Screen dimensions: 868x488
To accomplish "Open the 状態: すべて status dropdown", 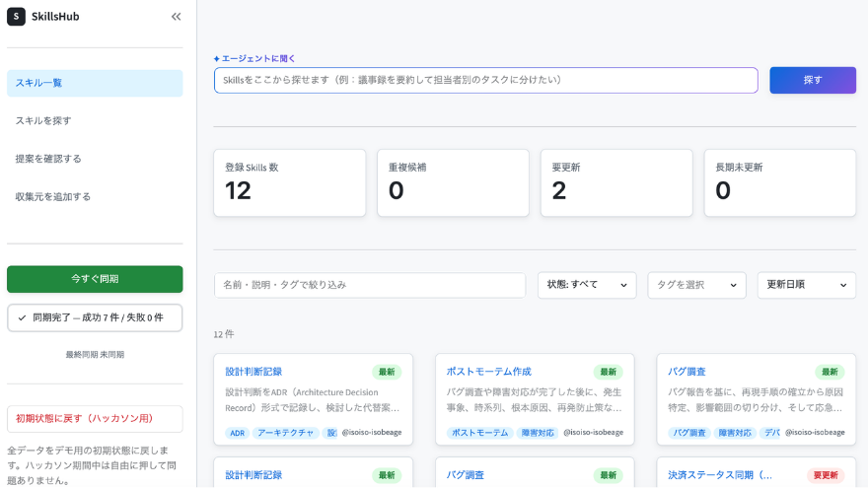I will [587, 285].
